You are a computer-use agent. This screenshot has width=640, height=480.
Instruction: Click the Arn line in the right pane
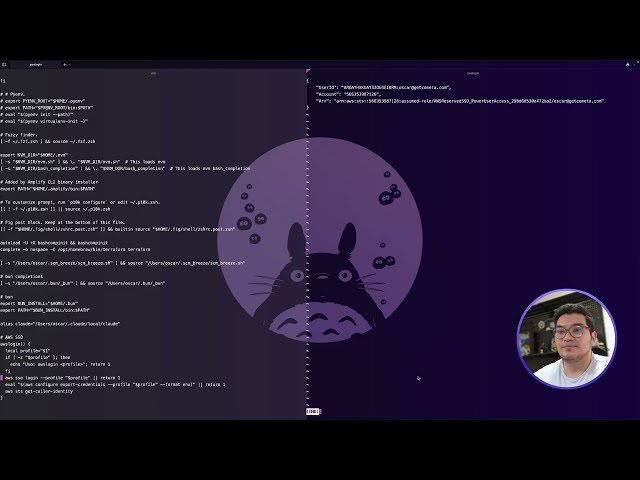pos(460,101)
